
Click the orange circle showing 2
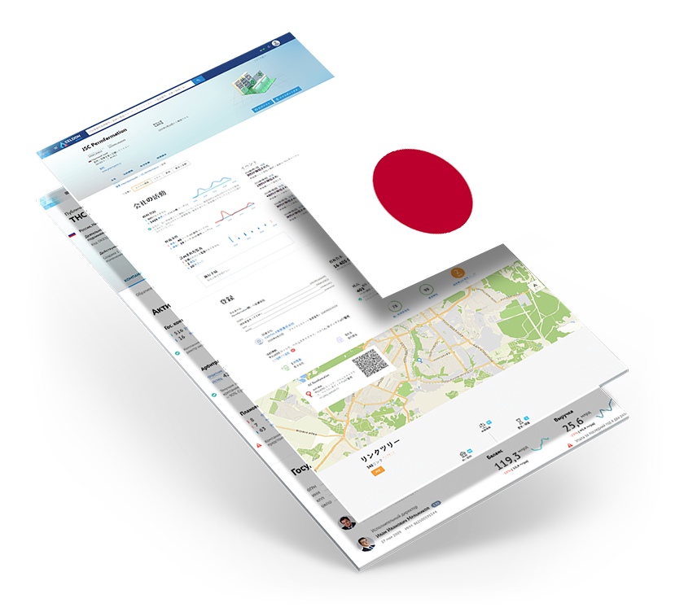click(x=457, y=273)
